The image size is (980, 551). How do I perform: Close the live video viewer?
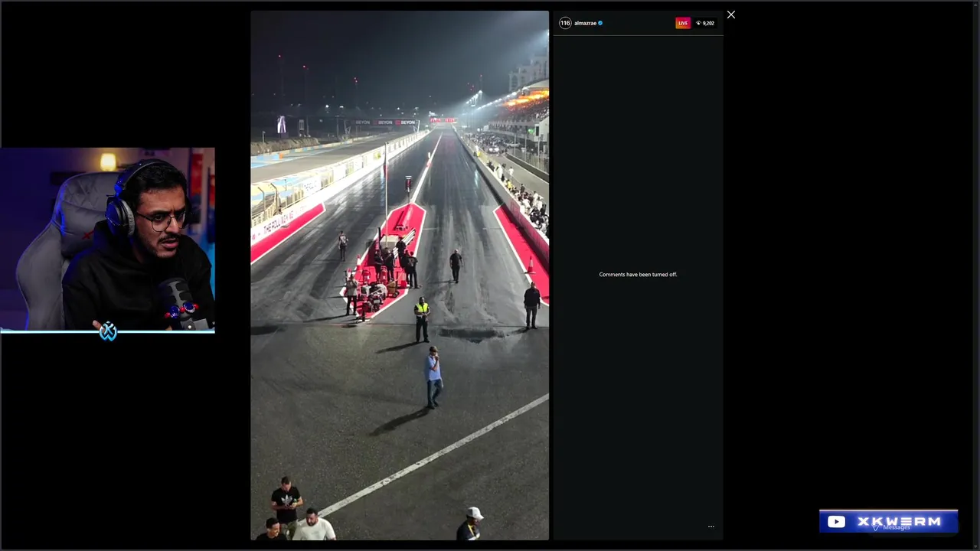[731, 15]
